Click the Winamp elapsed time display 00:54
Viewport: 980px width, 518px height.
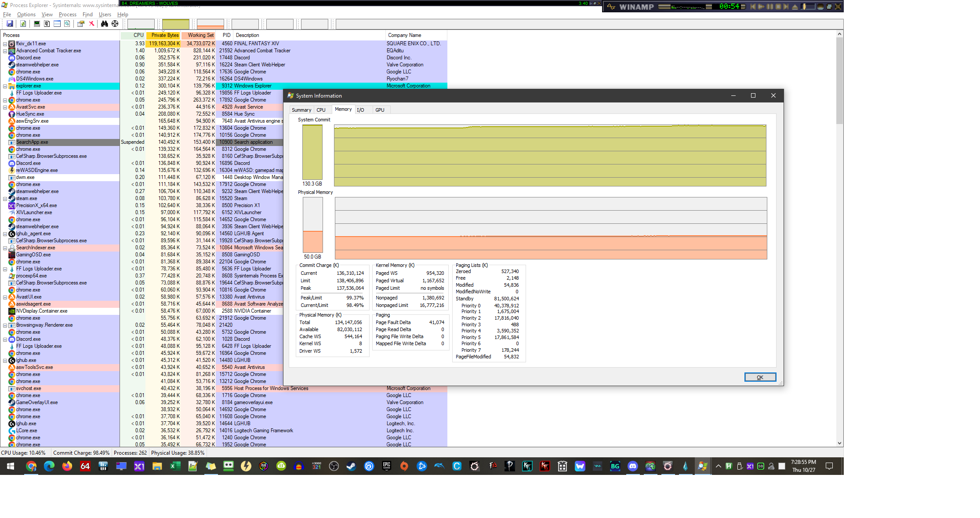(x=730, y=7)
